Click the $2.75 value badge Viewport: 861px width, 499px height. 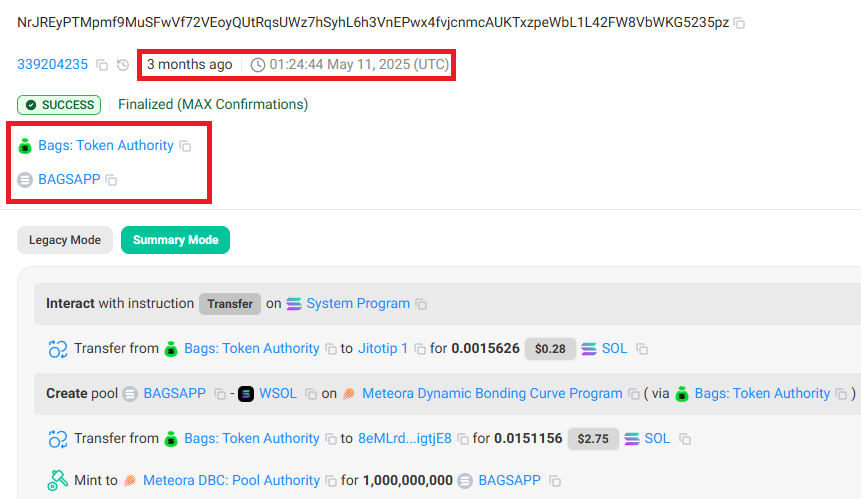point(593,439)
